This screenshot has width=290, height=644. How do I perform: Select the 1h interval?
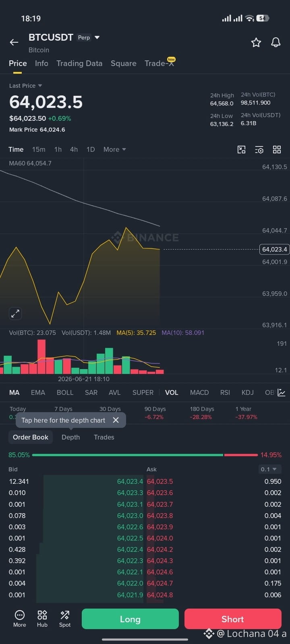pyautogui.click(x=58, y=149)
